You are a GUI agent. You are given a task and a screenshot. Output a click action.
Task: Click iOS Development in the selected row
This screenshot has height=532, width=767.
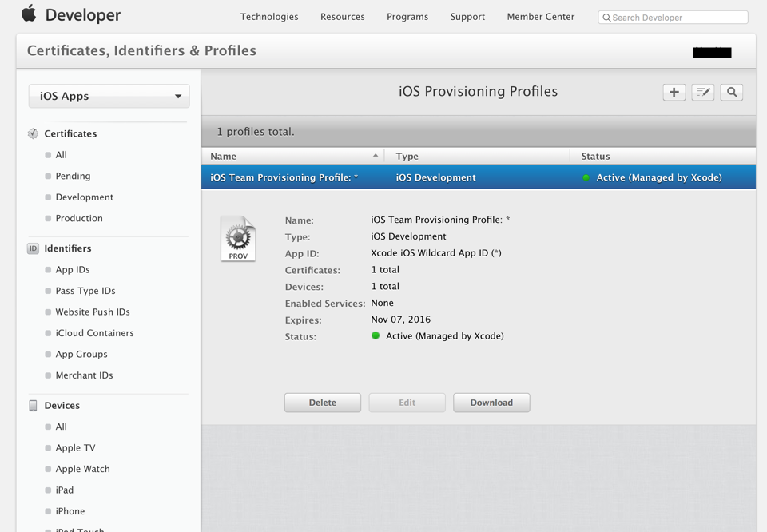point(435,177)
